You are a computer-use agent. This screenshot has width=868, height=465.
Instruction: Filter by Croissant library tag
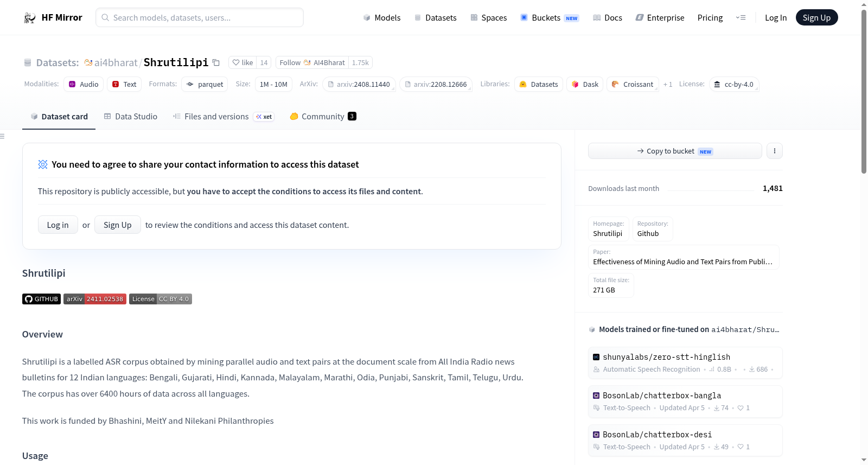tap(633, 84)
